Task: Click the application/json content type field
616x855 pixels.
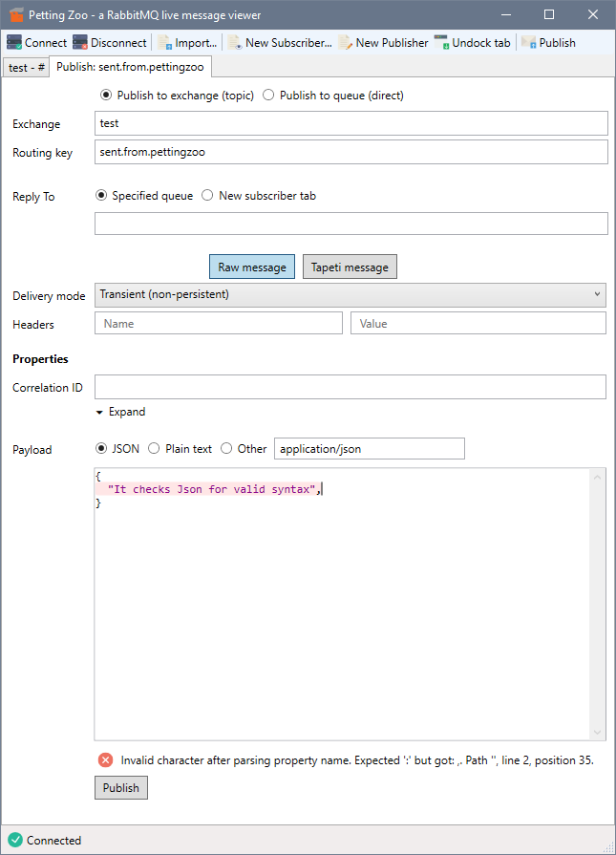Action: (x=369, y=449)
